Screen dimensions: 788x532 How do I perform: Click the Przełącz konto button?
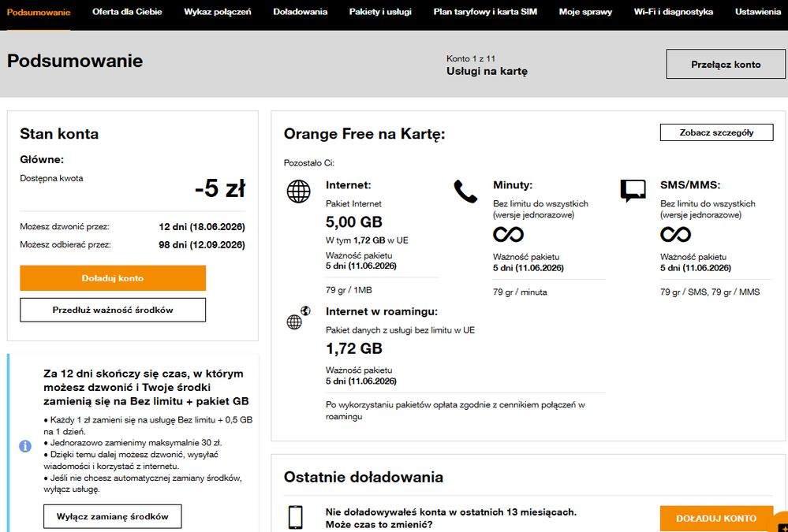point(726,65)
